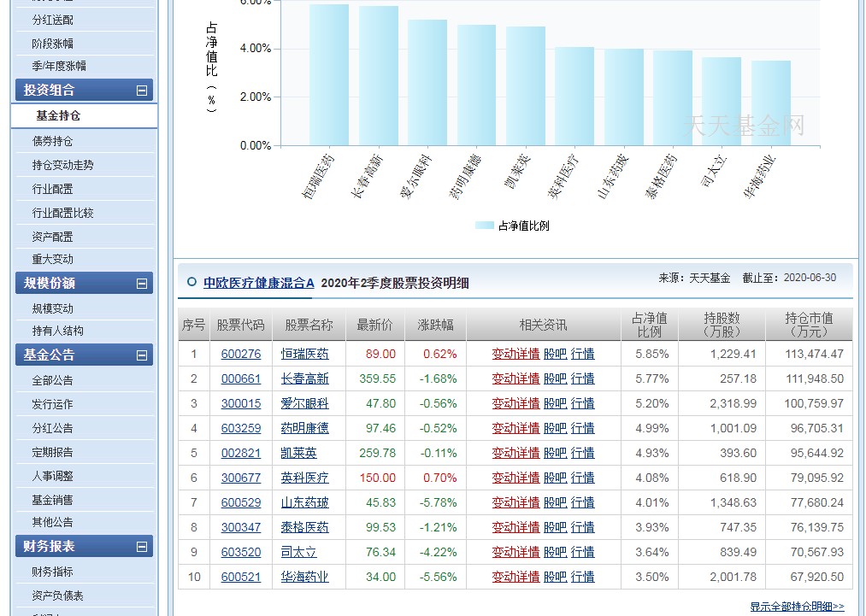
Task: Open stock code 300015 link
Action: click(241, 403)
